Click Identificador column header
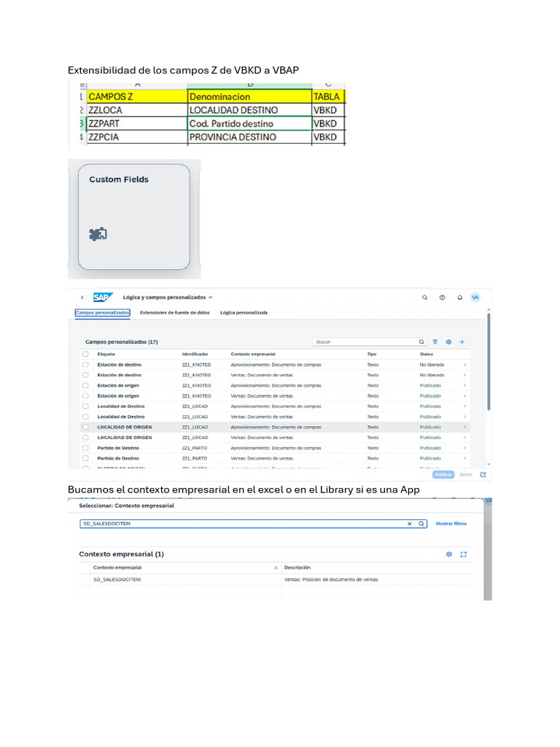Image resolution: width=560 pixels, height=747 pixels. (195, 354)
